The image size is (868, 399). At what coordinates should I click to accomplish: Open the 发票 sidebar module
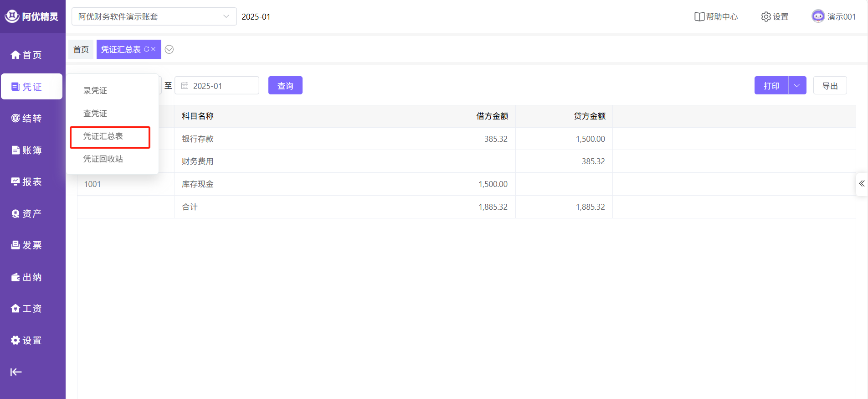pyautogui.click(x=27, y=245)
